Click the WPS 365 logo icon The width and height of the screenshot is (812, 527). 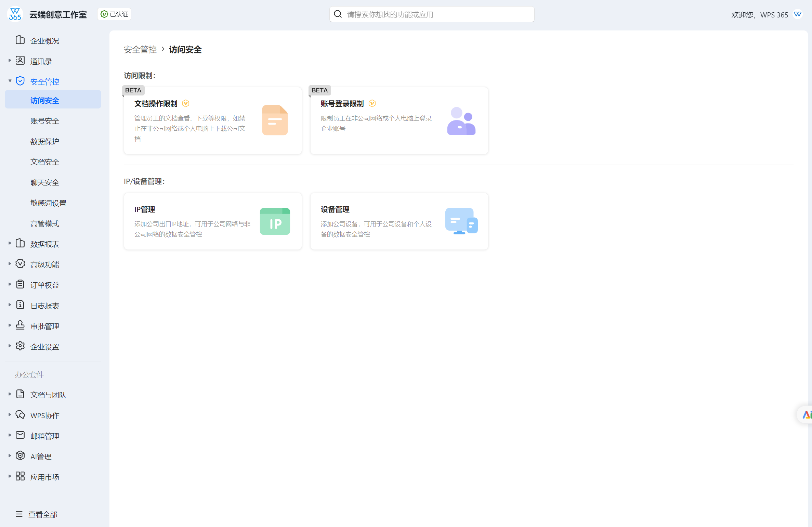coord(15,14)
